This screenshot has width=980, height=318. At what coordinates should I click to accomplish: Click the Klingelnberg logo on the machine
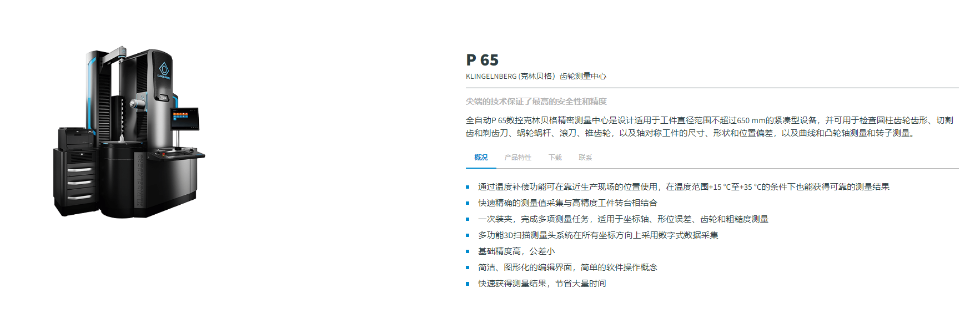point(164,70)
